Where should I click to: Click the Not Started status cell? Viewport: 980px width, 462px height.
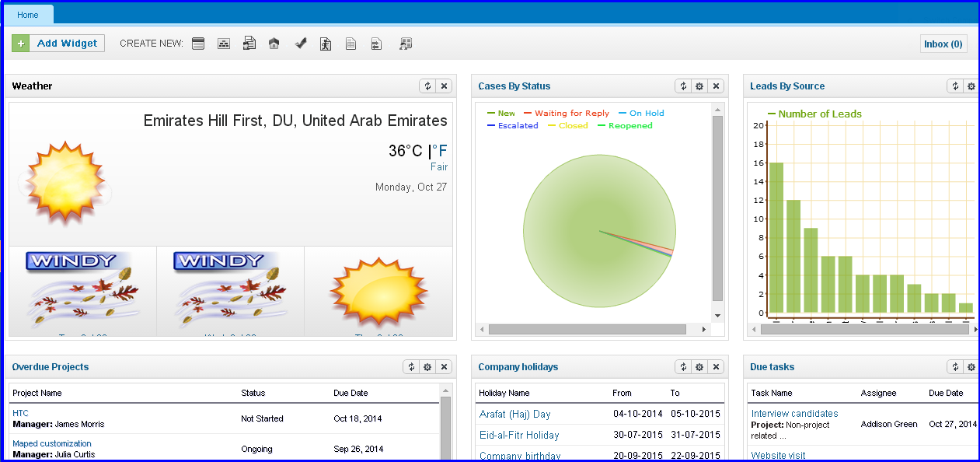(262, 418)
